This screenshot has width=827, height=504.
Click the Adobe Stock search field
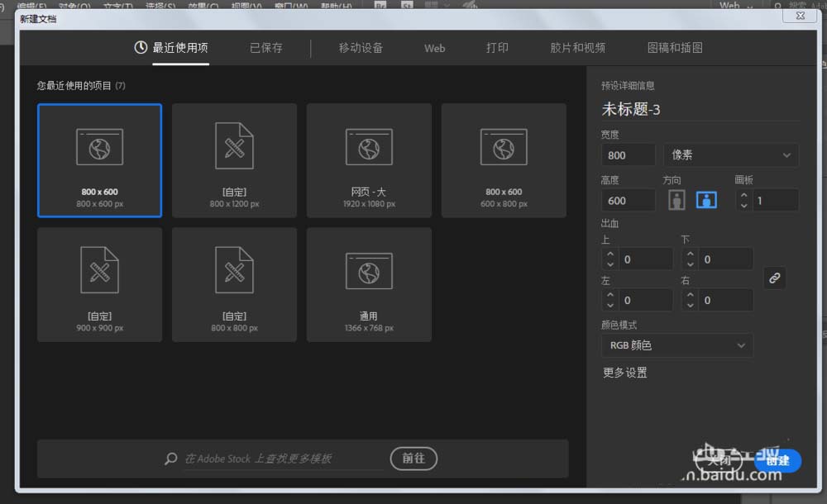(284, 459)
